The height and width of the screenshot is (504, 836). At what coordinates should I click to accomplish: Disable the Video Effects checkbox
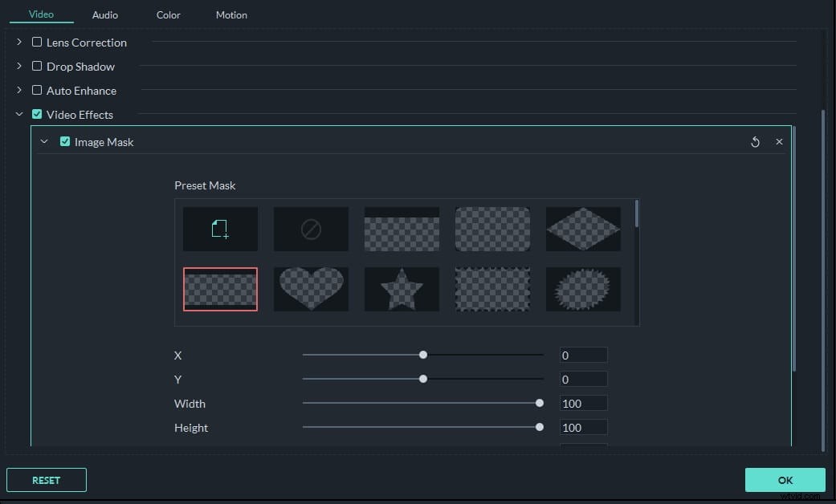pos(36,114)
